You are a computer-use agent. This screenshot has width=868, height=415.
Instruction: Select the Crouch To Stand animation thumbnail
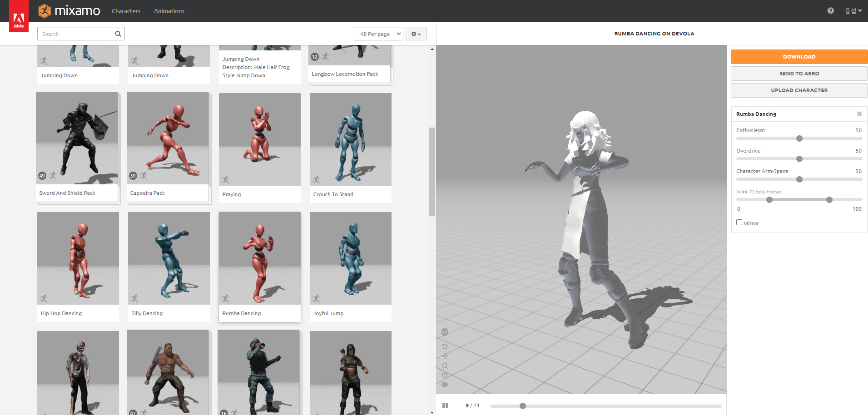pyautogui.click(x=351, y=139)
